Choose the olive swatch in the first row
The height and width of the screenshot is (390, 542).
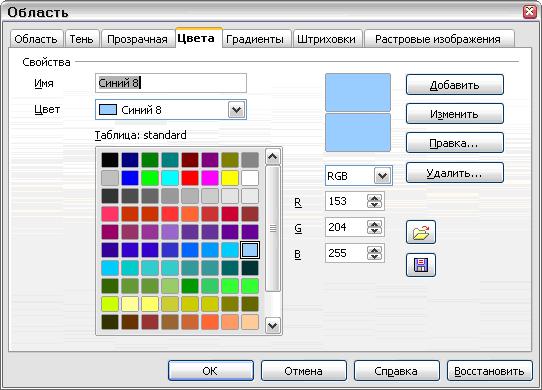click(230, 160)
